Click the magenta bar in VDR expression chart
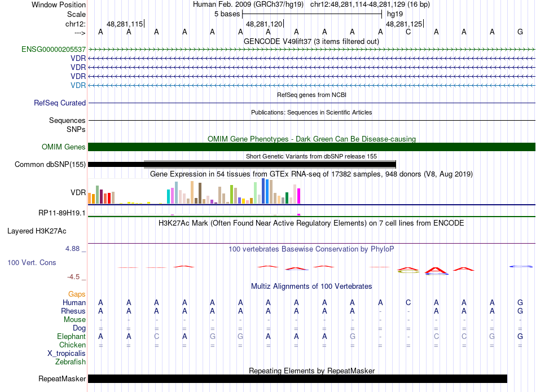 point(299,196)
